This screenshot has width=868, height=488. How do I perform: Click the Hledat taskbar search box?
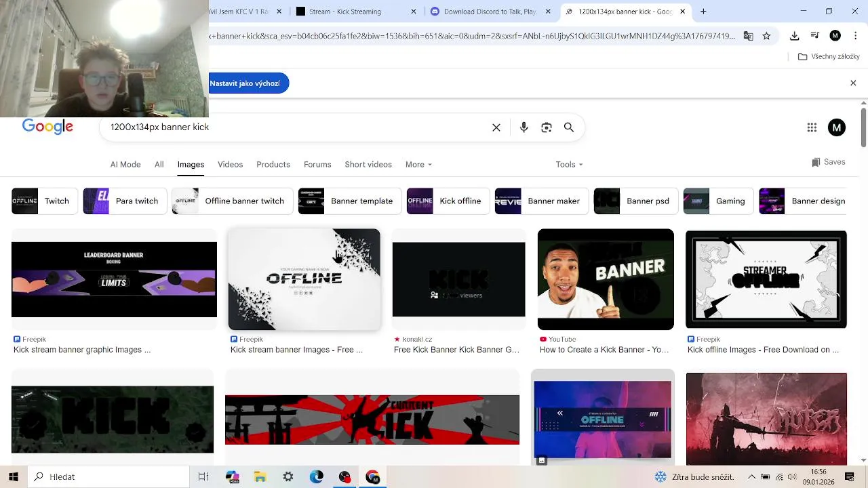tap(108, 476)
